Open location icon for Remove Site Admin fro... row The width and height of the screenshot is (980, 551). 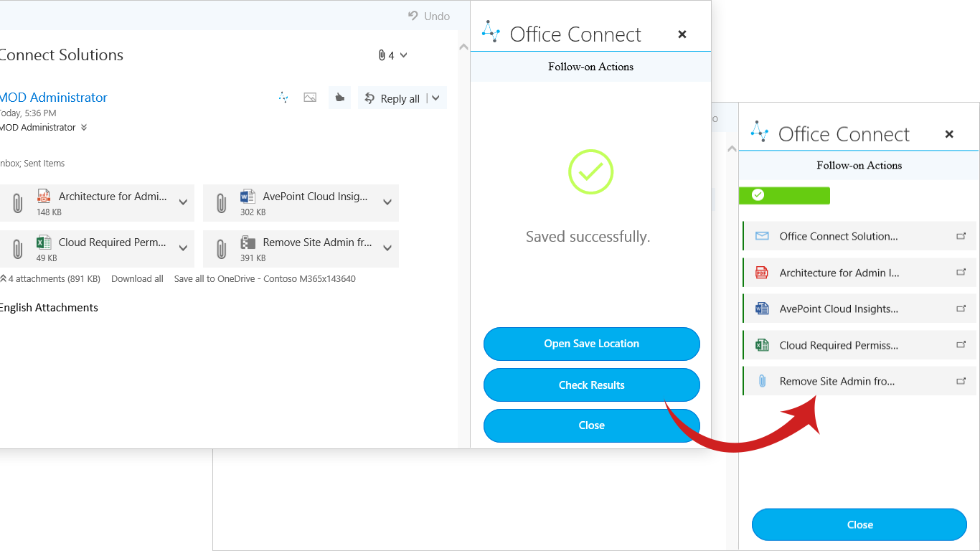pyautogui.click(x=961, y=381)
